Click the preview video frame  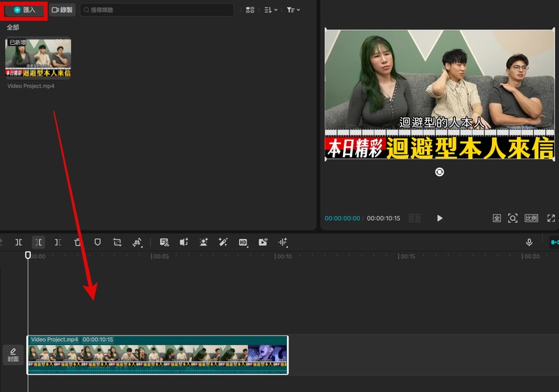point(440,94)
